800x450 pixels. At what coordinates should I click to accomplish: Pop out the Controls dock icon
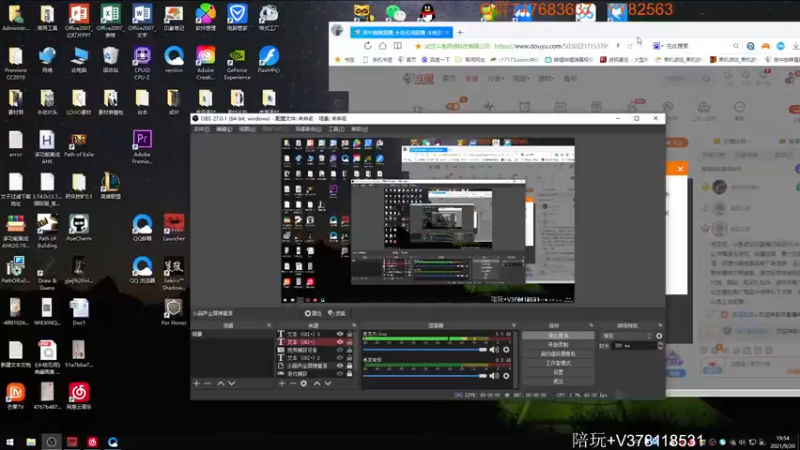[591, 326]
